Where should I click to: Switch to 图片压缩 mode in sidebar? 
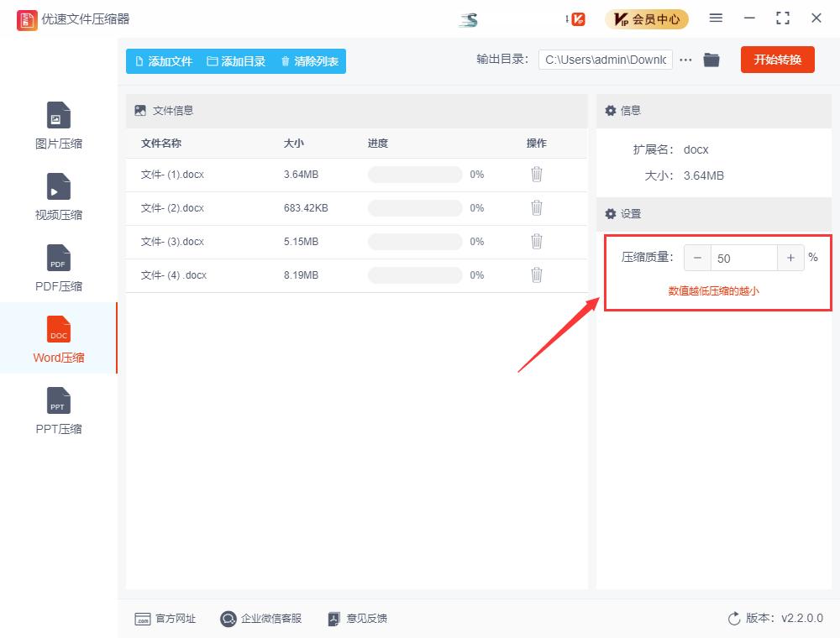(57, 125)
